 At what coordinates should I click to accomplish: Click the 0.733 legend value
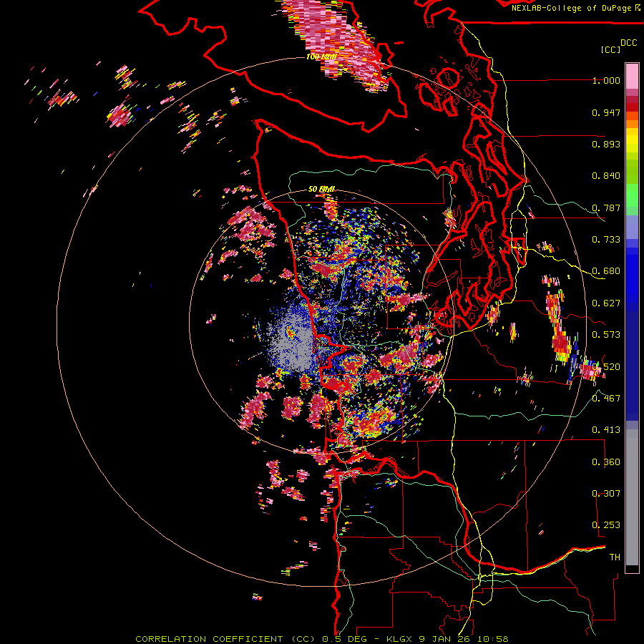pyautogui.click(x=606, y=240)
